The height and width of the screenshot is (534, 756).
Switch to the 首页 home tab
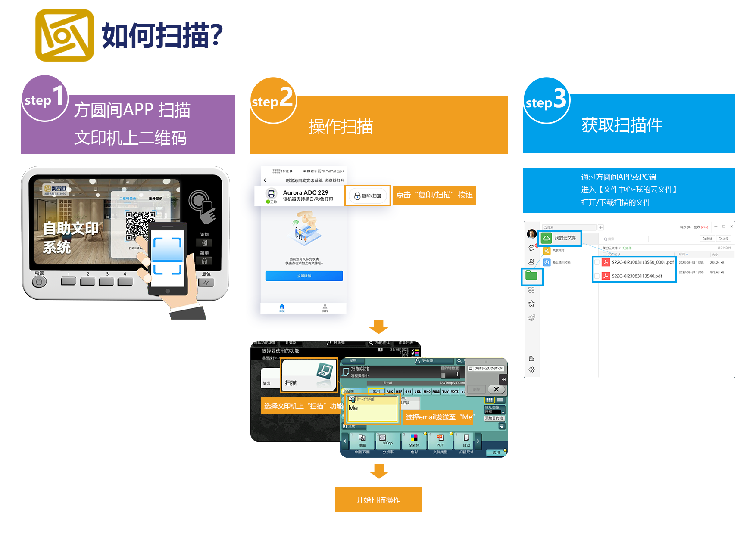click(282, 308)
